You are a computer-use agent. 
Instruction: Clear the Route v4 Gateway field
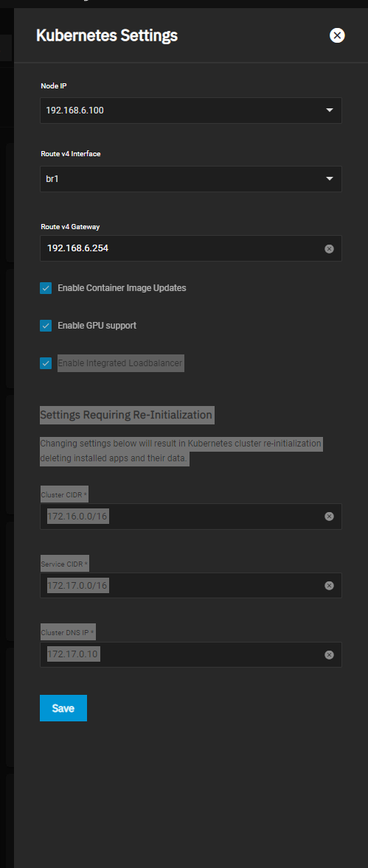pyautogui.click(x=329, y=249)
